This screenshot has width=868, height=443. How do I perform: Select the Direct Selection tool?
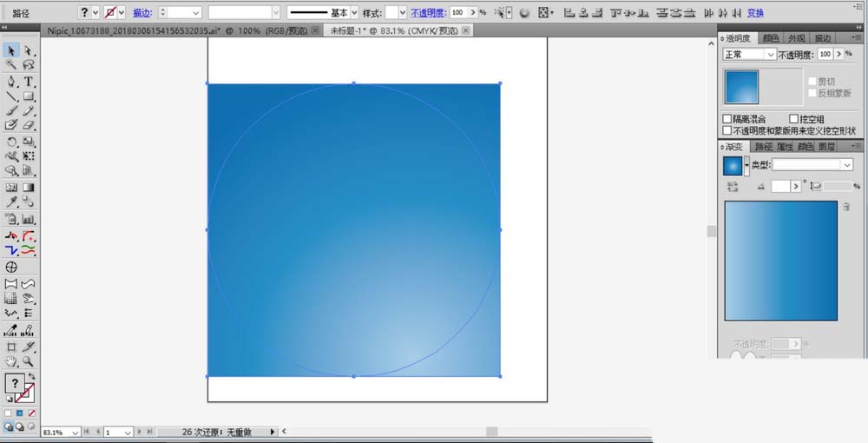pyautogui.click(x=29, y=51)
